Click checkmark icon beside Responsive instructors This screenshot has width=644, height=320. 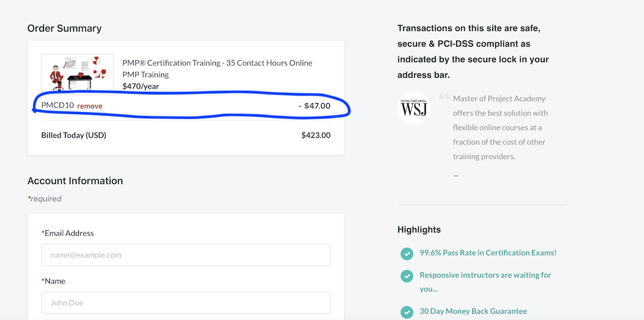pos(407,276)
